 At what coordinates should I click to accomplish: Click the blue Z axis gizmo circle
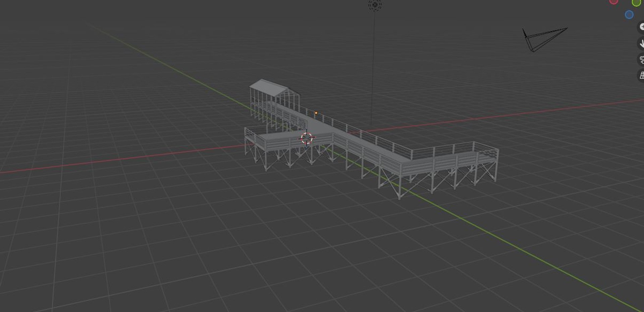click(x=629, y=15)
